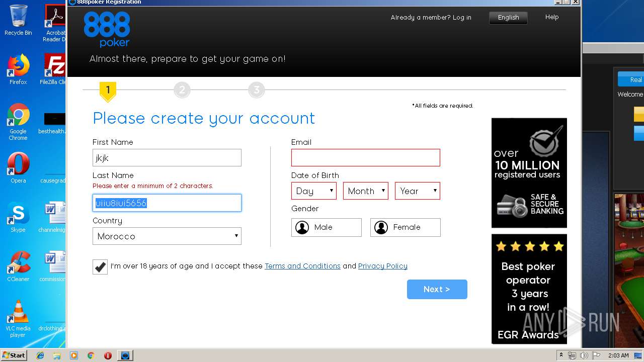Show hidden tray icons arrow
Viewport: 644px width, 362px height.
[x=561, y=355]
